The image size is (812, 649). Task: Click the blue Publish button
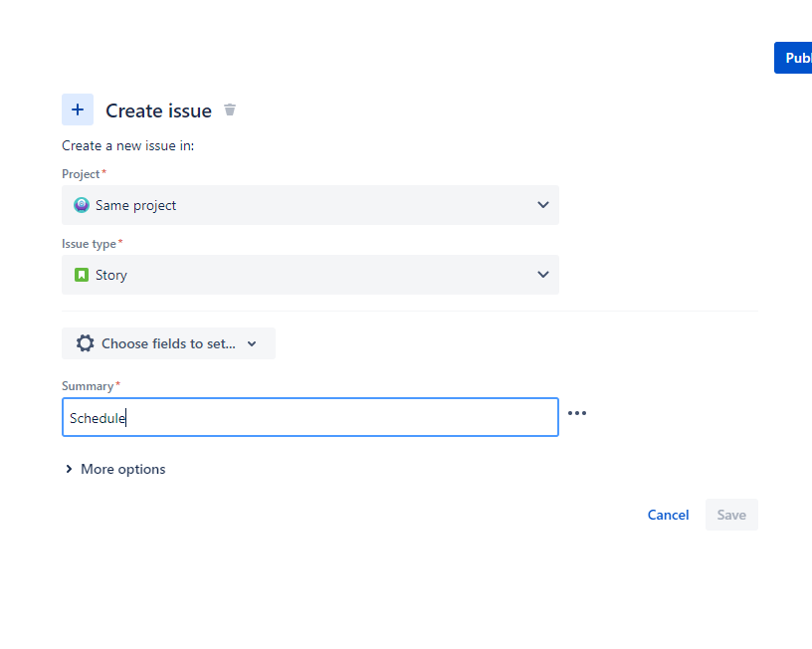(x=794, y=58)
